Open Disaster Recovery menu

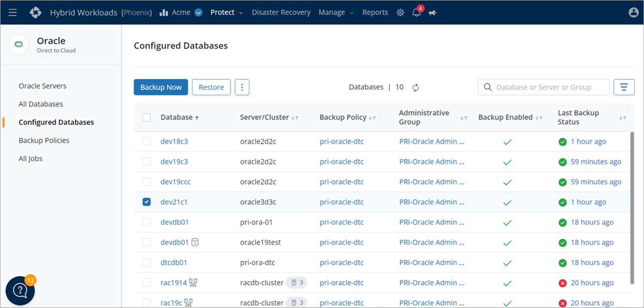(281, 13)
